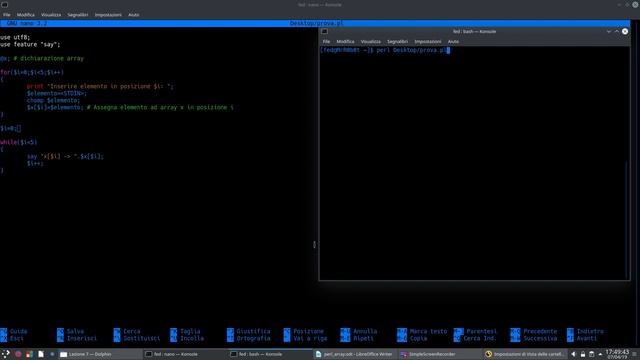Image resolution: width=640 pixels, height=360 pixels.
Task: Launch Firefox from the taskbar
Action: coord(18,354)
